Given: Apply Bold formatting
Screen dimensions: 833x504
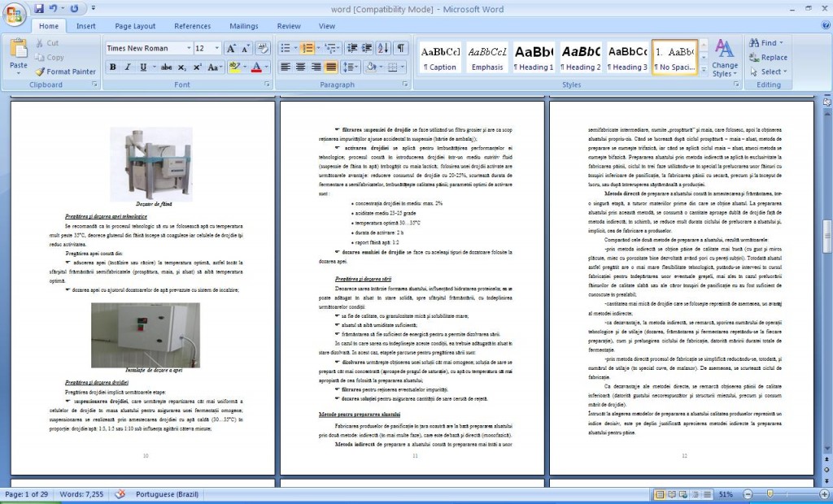Looking at the screenshot, I should [112, 67].
